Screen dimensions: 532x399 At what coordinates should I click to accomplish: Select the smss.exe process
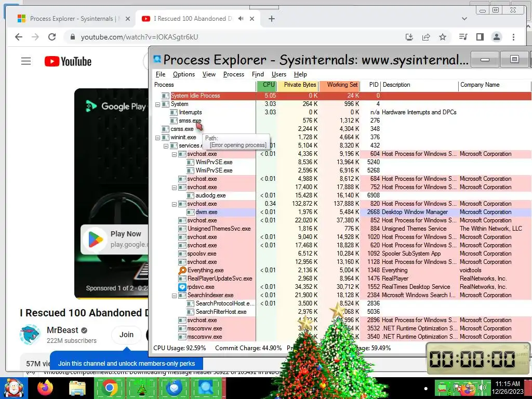coord(190,121)
